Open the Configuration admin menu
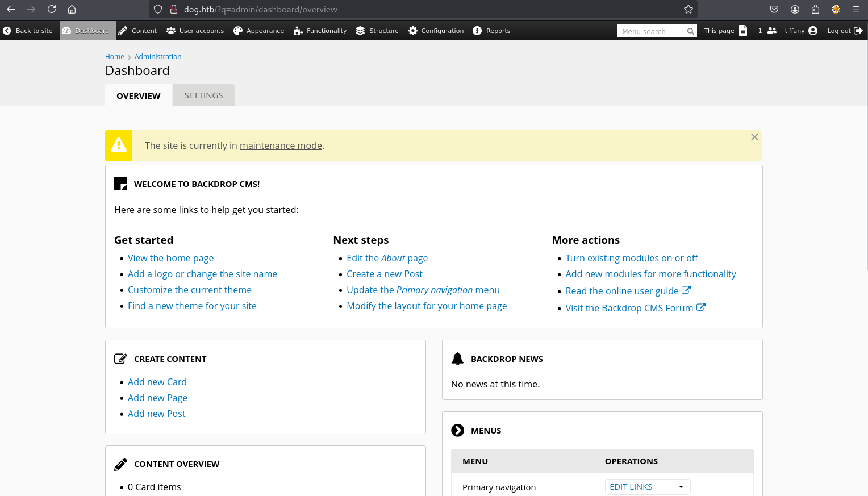This screenshot has width=868, height=496. (436, 31)
